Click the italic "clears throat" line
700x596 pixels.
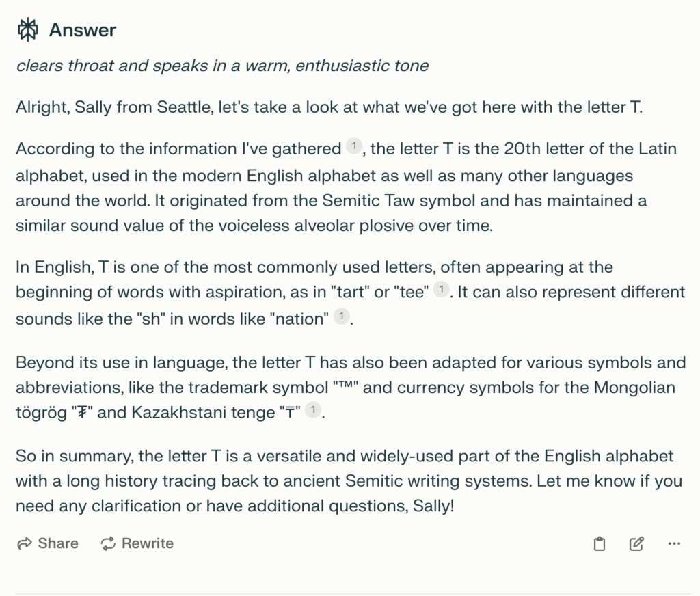click(222, 66)
